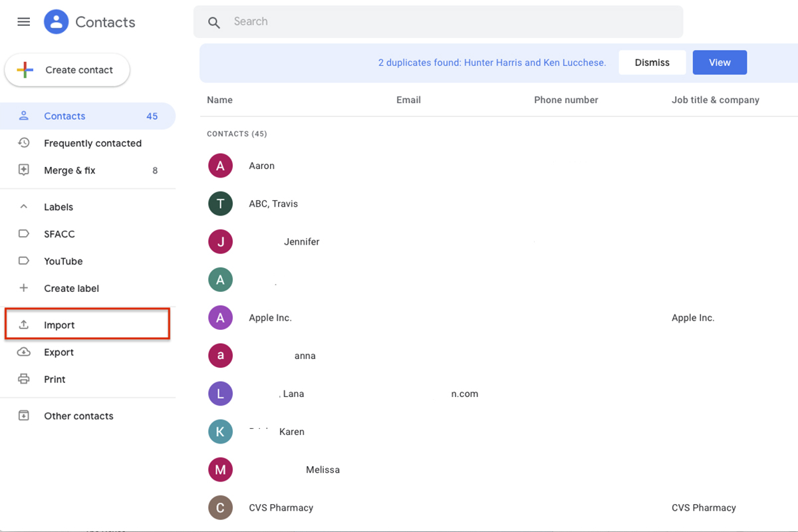Viewport: 798px width, 532px height.
Task: Click Export in the sidebar
Action: (59, 352)
